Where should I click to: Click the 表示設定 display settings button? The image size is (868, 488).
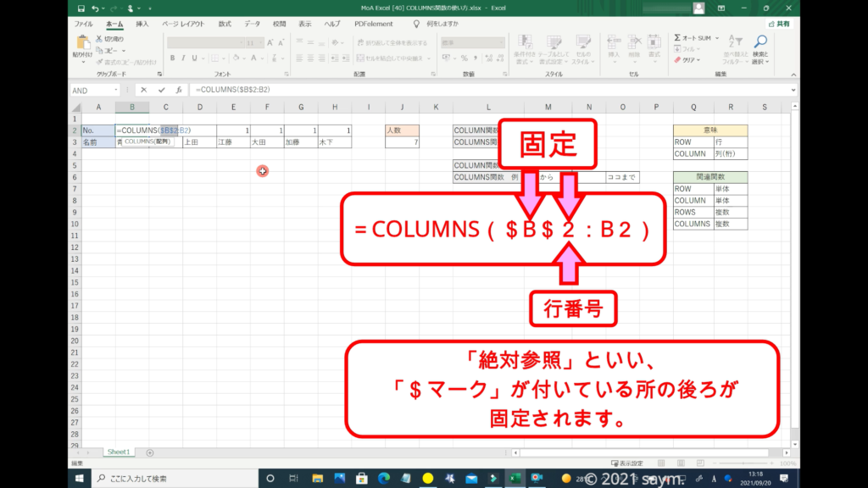coord(629,463)
